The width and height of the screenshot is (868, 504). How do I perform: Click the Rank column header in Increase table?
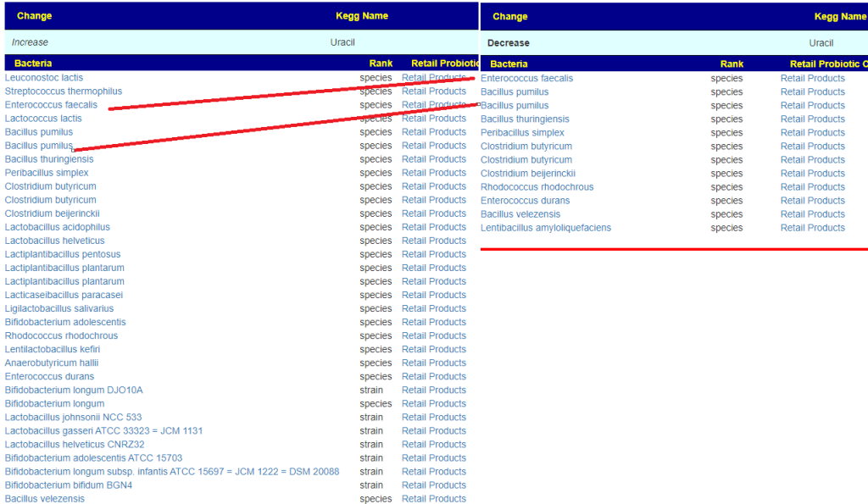coord(381,63)
